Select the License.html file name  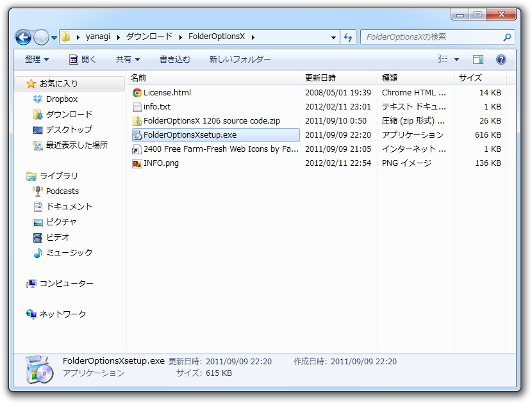(167, 93)
